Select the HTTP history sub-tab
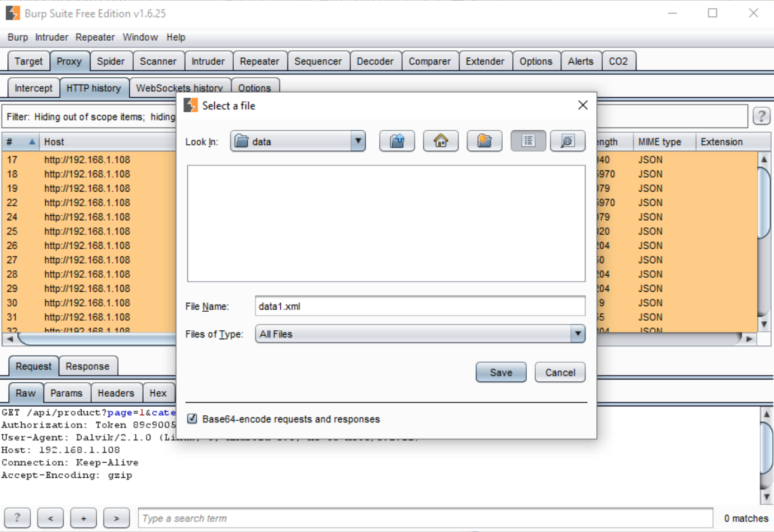The image size is (774, 532). pyautogui.click(x=93, y=88)
